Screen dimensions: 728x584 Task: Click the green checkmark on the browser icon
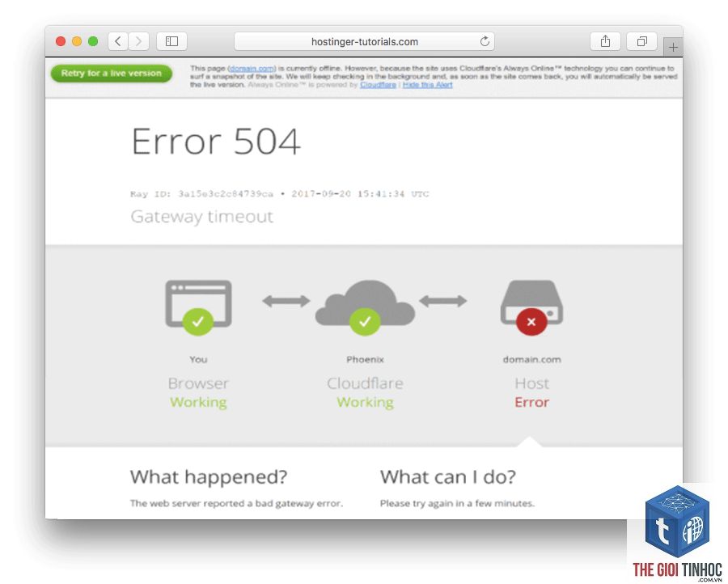coord(198,321)
